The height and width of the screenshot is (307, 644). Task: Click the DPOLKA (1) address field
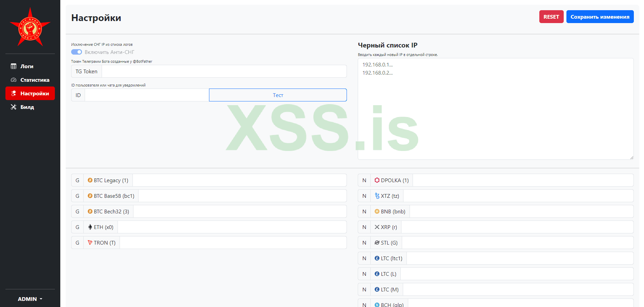tap(523, 180)
